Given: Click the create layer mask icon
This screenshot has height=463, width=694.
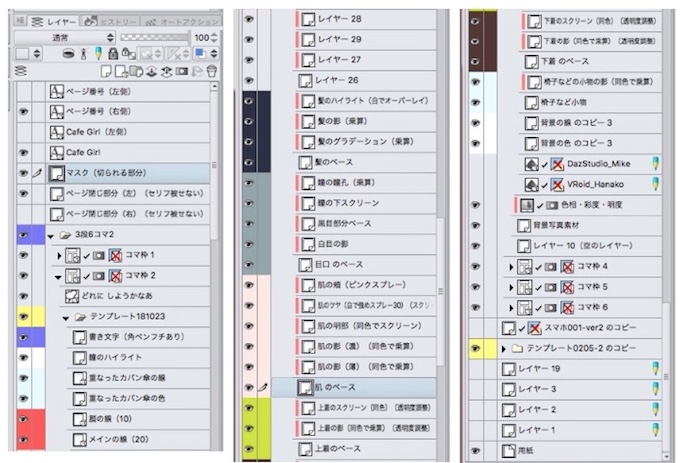Looking at the screenshot, I should click(x=181, y=71).
